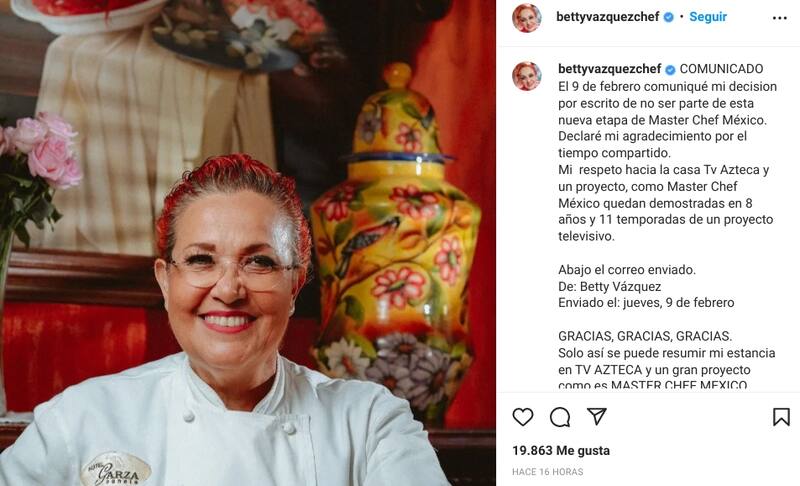The height and width of the screenshot is (486, 800).
Task: Save post with the bookmark icon
Action: click(x=781, y=417)
